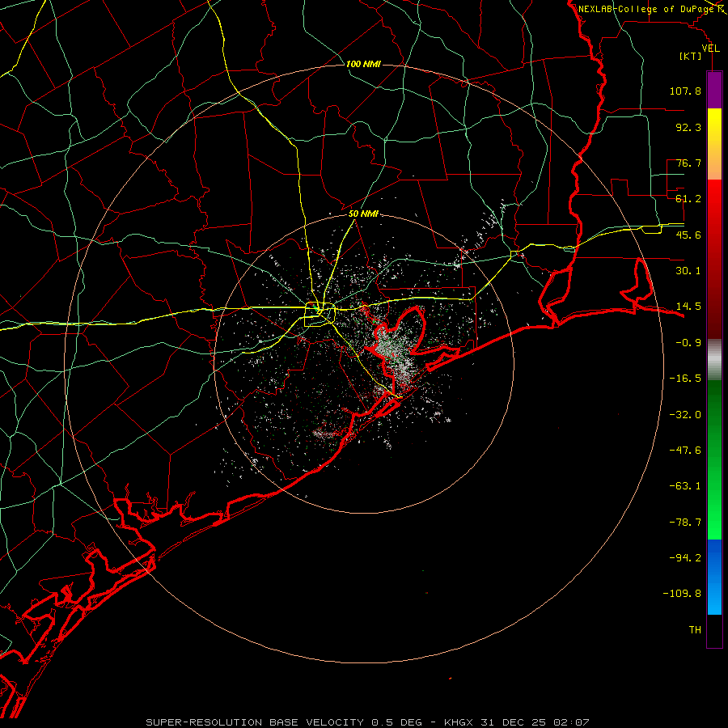Click the "100 NMI" range ring label
The width and height of the screenshot is (728, 728).
point(363,64)
